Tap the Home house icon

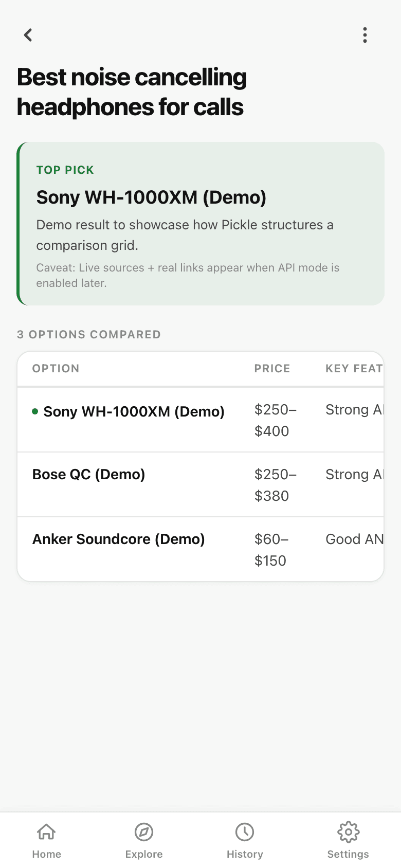pos(46,831)
